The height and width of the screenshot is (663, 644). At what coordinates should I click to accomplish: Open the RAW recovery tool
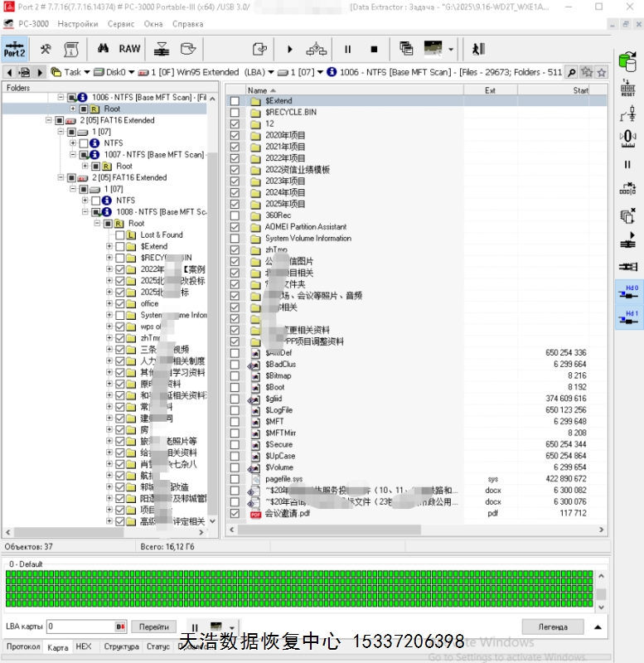129,49
